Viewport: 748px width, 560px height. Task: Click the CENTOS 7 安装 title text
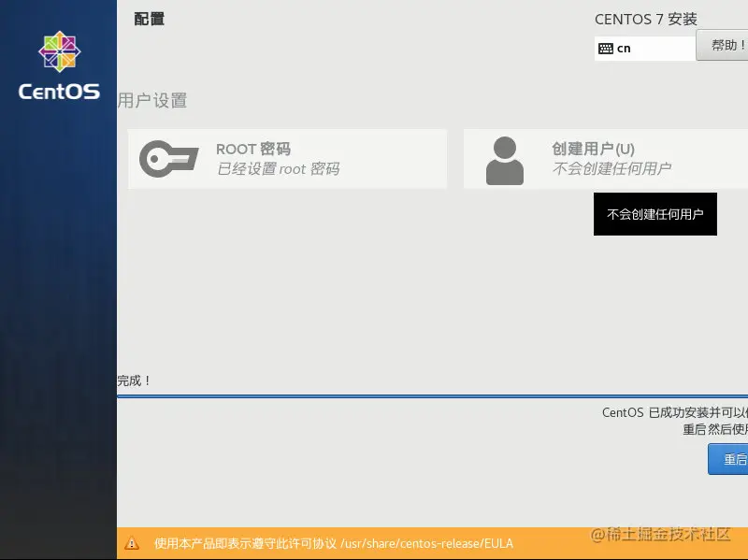pyautogui.click(x=646, y=19)
